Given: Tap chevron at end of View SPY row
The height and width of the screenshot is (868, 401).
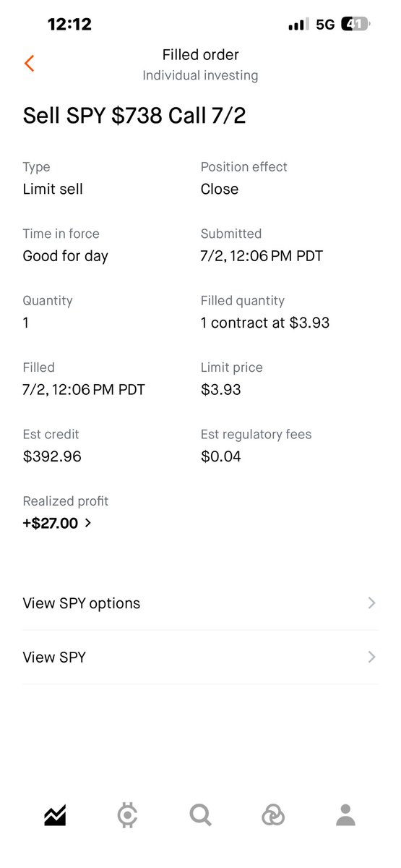Looking at the screenshot, I should pyautogui.click(x=371, y=657).
